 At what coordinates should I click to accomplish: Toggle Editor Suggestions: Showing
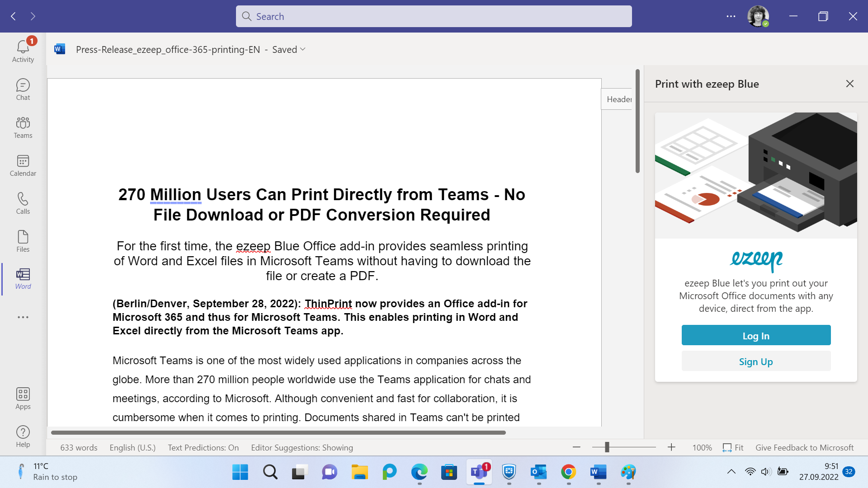[x=302, y=447]
